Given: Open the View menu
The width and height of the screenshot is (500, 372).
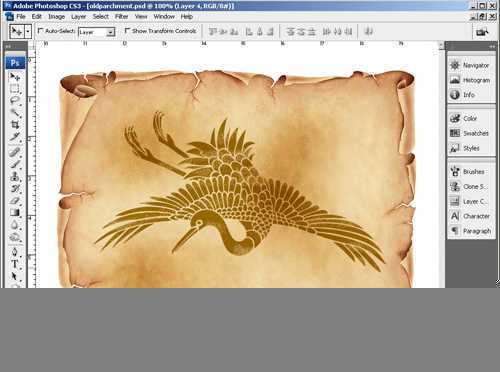Looking at the screenshot, I should point(141,16).
